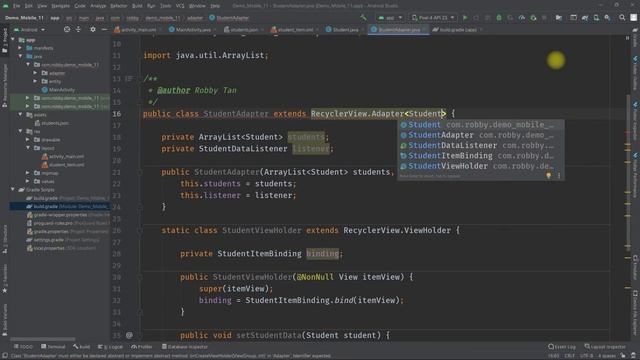Toggle the Favorites side tab
The width and height of the screenshot is (640, 360).
pyautogui.click(x=5, y=278)
